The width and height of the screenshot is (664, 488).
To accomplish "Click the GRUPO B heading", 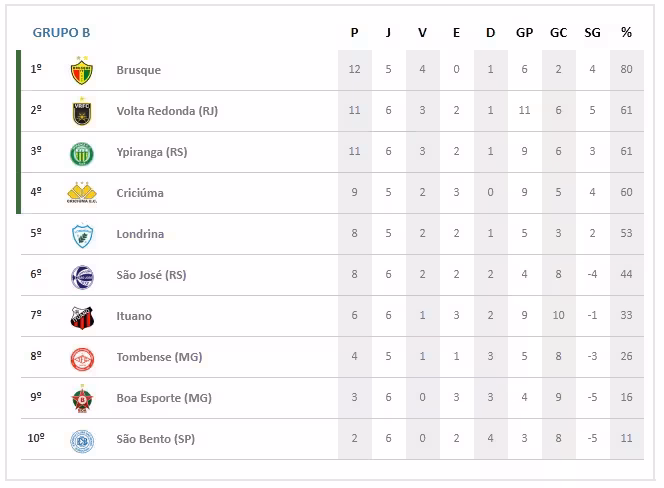I will pyautogui.click(x=61, y=32).
